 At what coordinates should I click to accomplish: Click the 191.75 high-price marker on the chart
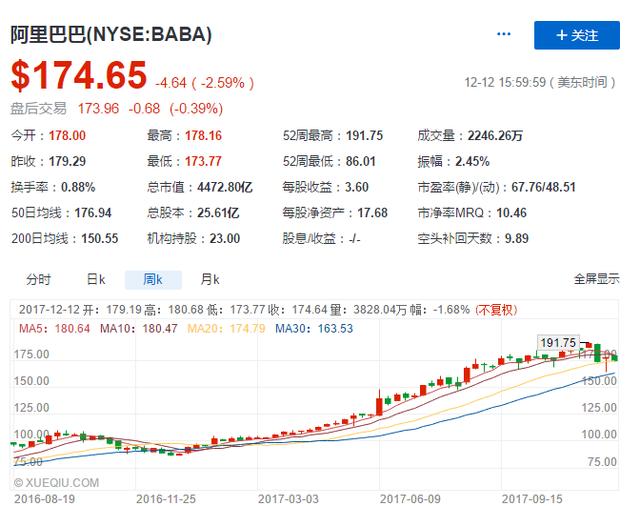pos(558,343)
